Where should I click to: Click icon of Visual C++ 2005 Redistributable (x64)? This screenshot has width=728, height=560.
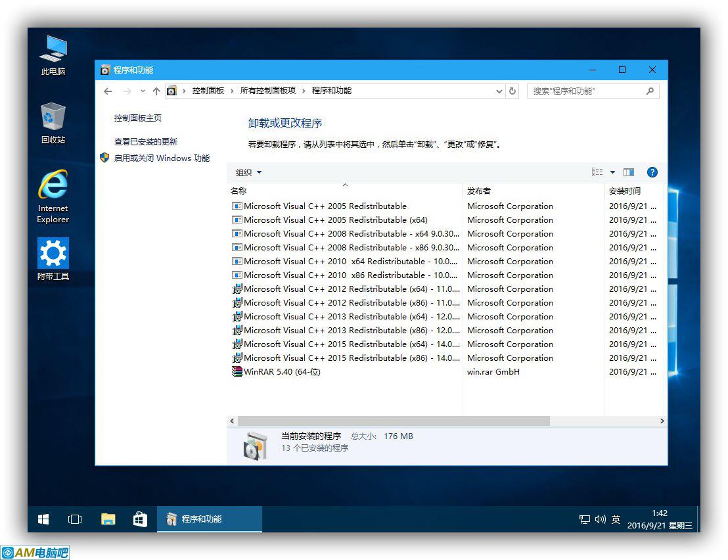(x=237, y=220)
